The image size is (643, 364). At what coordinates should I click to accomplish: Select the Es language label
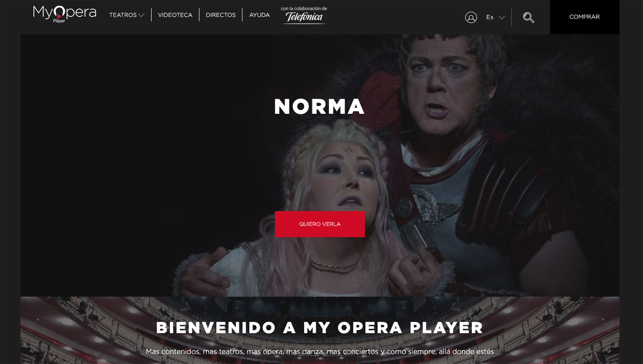490,17
